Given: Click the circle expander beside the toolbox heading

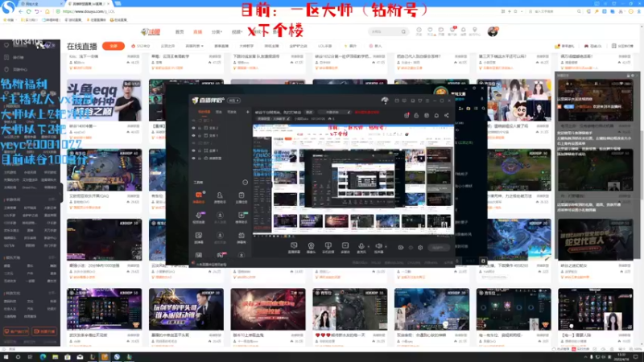Looking at the screenshot, I should 246,183.
